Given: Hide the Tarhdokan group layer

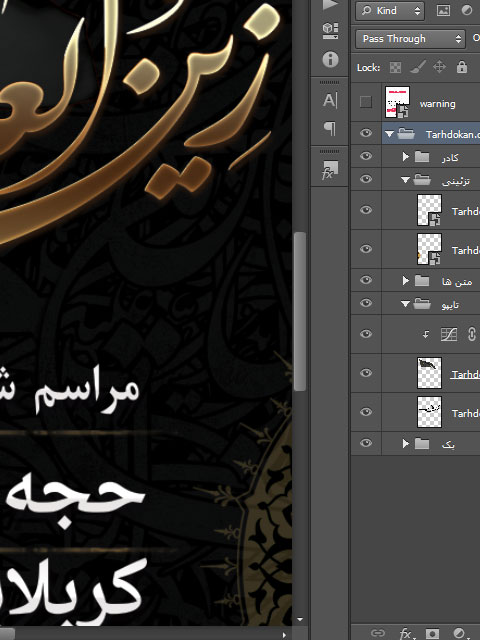Looking at the screenshot, I should coord(366,133).
